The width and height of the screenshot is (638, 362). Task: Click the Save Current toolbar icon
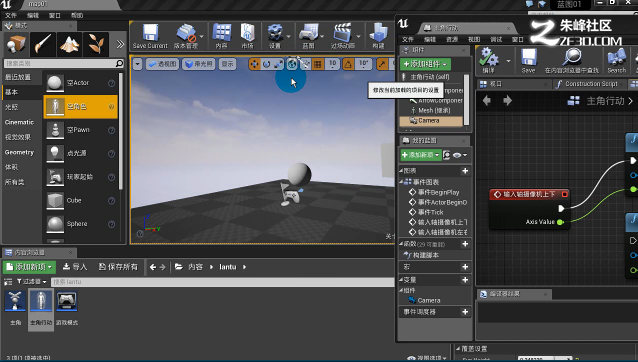pyautogui.click(x=150, y=33)
